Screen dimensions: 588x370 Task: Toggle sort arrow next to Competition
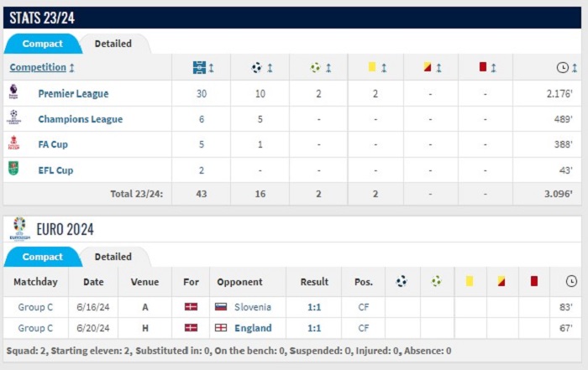(x=72, y=68)
